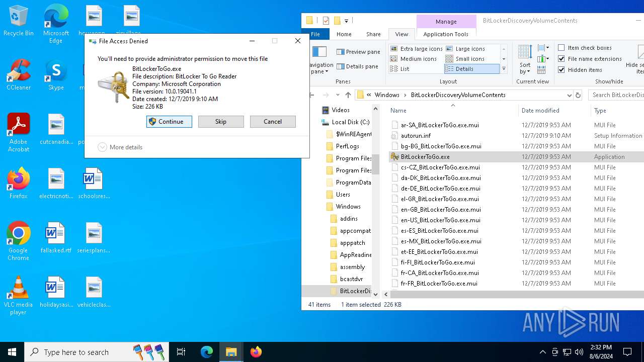This screenshot has height=362, width=644.
Task: Open Task View from the taskbar
Action: point(181,352)
